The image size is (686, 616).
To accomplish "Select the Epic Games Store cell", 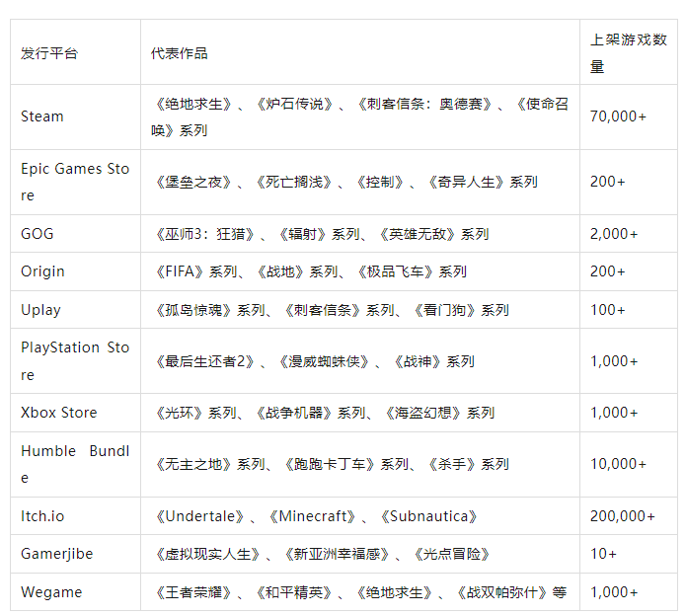I will tap(75, 182).
